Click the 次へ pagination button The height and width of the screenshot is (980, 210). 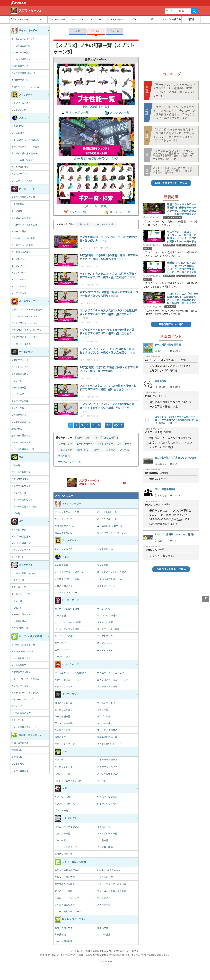click(x=118, y=425)
